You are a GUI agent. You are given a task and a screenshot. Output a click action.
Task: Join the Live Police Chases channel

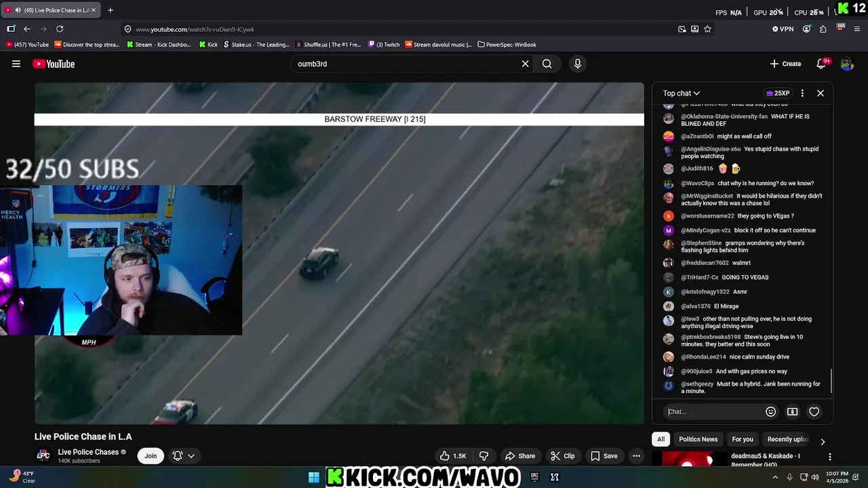[151, 456]
